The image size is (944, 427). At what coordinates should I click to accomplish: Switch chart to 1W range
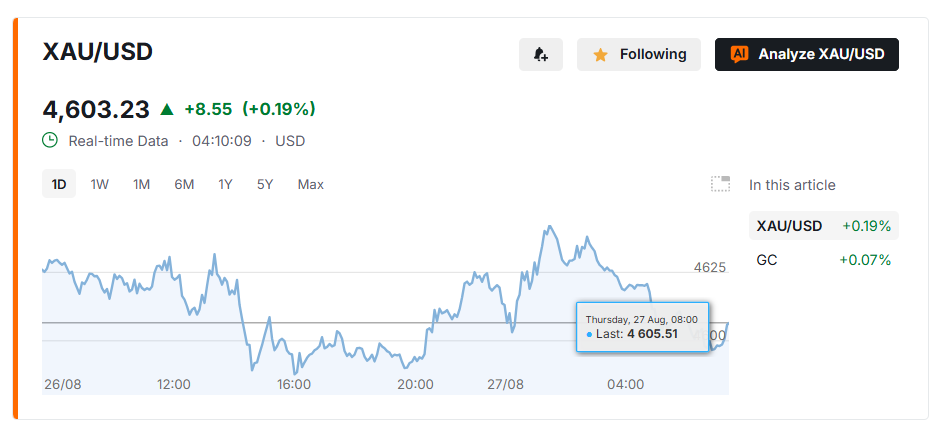click(99, 184)
